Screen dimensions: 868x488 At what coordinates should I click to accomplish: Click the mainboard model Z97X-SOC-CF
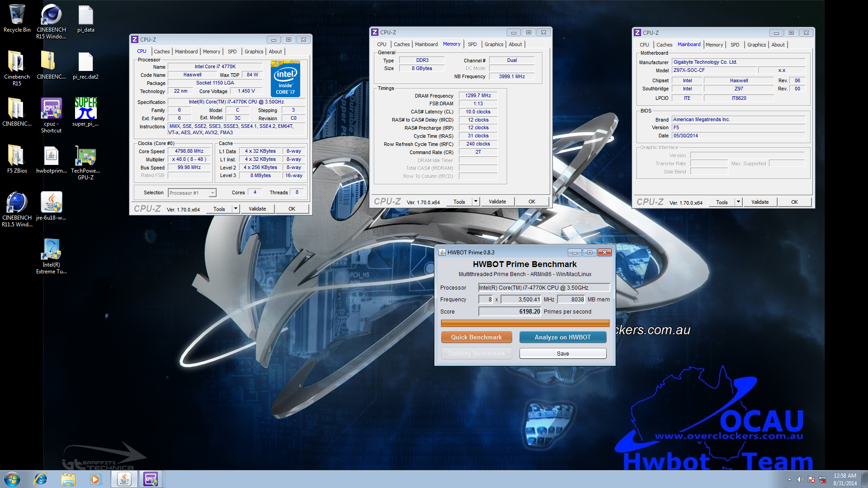714,70
